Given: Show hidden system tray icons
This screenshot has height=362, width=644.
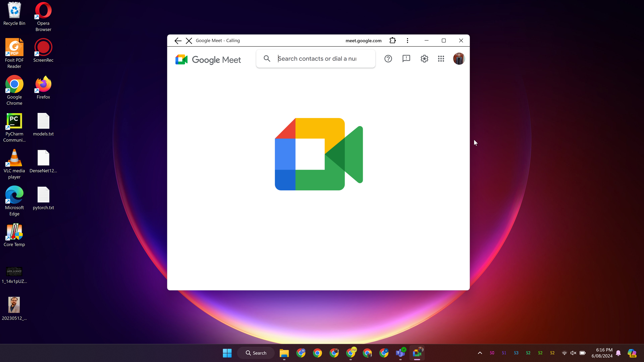Looking at the screenshot, I should [480, 353].
